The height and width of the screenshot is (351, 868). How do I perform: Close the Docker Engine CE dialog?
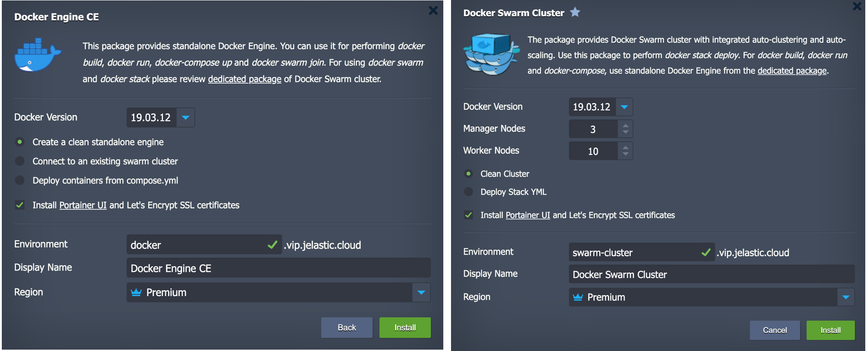tap(433, 10)
